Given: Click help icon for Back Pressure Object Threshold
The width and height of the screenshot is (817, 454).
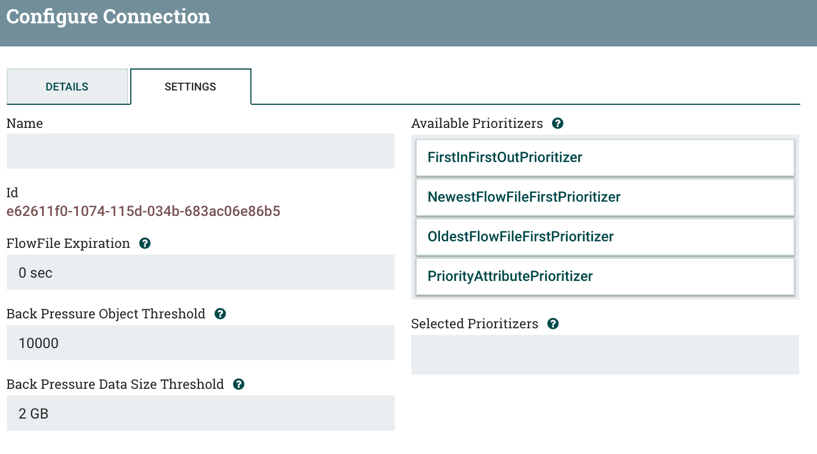Looking at the screenshot, I should coord(220,314).
